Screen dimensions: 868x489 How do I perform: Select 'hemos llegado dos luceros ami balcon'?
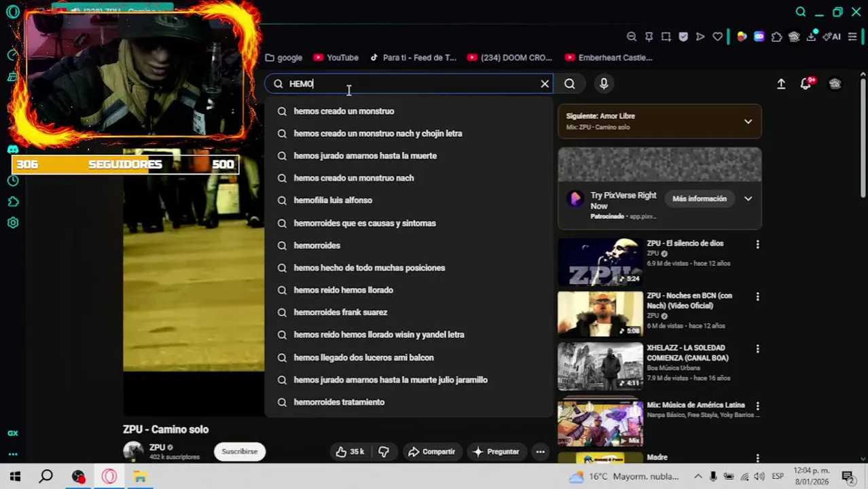409,357
